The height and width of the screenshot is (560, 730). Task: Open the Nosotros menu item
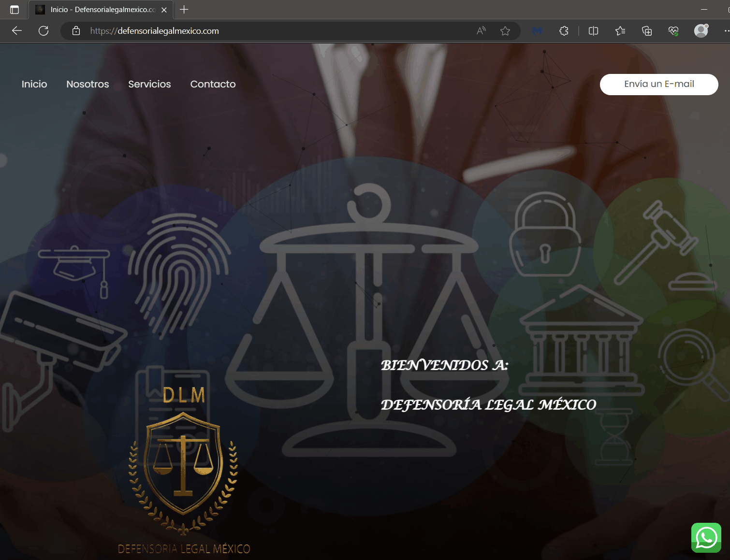pyautogui.click(x=88, y=84)
